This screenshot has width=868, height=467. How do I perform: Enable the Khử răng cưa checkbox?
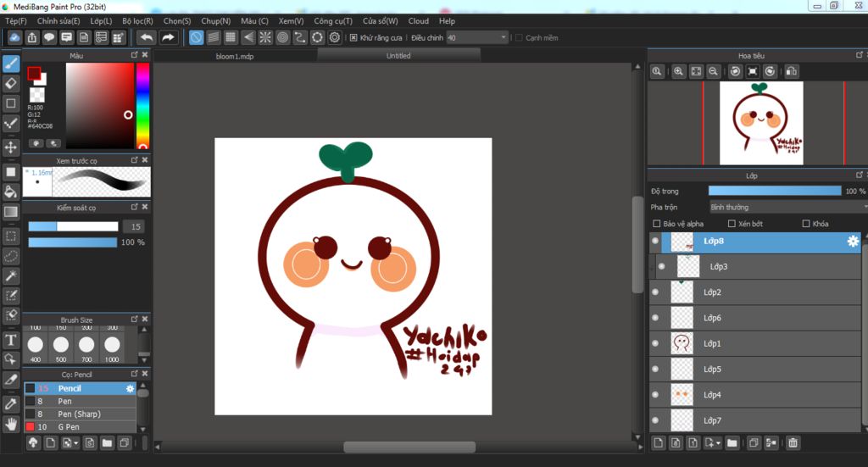[x=353, y=37]
